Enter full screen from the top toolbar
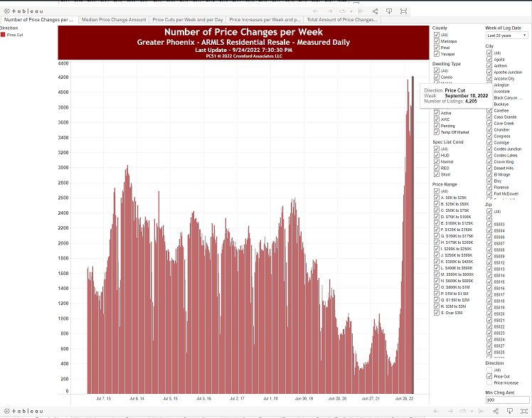532x418 pixels. 404,11
